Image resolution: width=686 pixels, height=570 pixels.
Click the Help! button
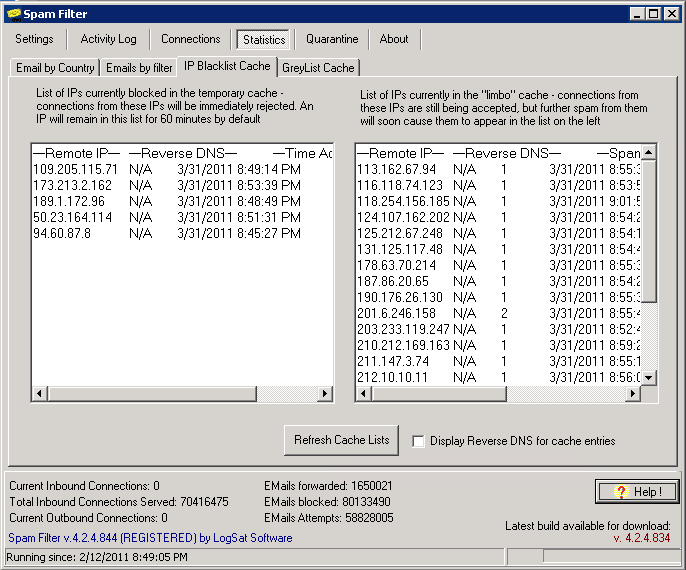pos(636,491)
